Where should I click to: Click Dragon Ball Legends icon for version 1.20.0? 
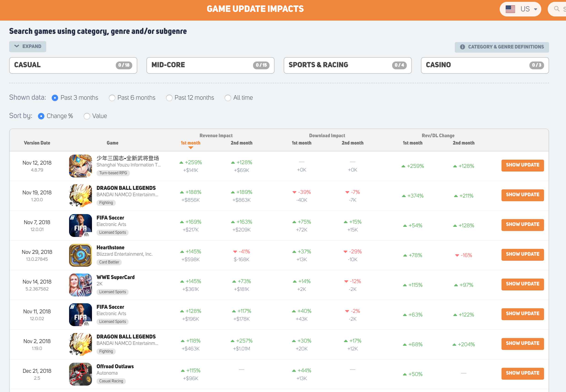[x=81, y=196]
